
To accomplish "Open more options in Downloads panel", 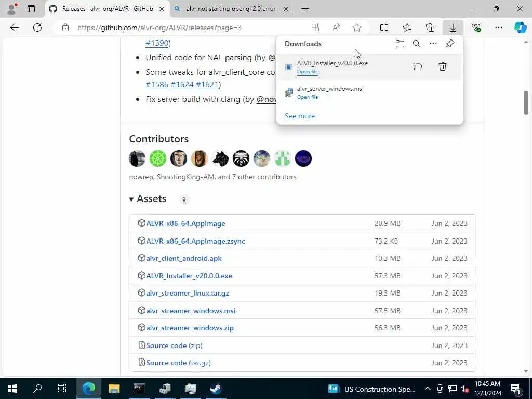I will coord(433,44).
